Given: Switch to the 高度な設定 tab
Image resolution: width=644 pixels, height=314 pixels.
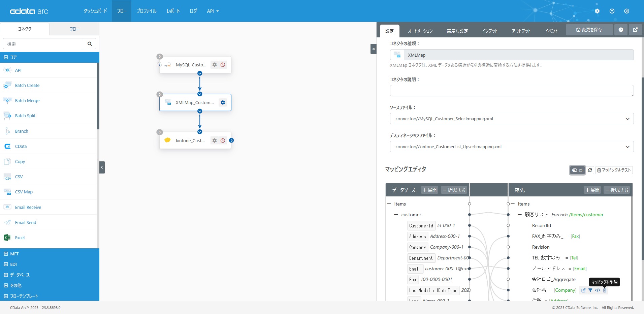Looking at the screenshot, I should click(457, 31).
